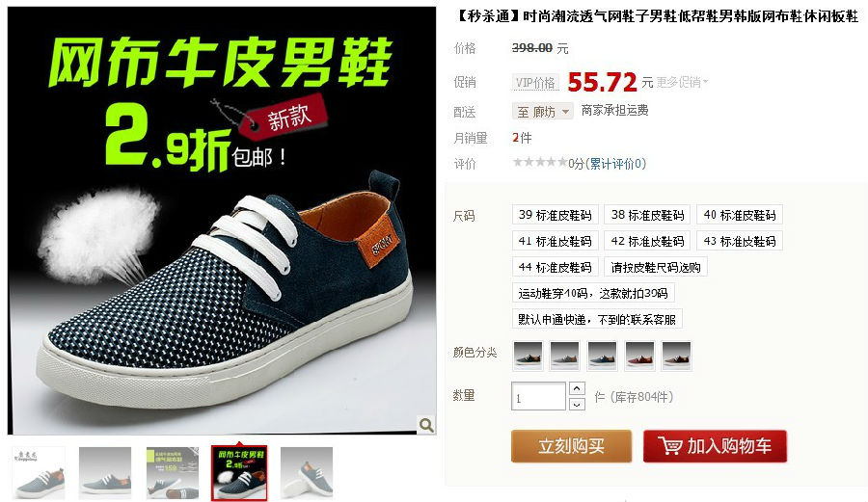The image size is (868, 502).
Task: Select size 39 标准皮鞋码
Action: coord(556,215)
